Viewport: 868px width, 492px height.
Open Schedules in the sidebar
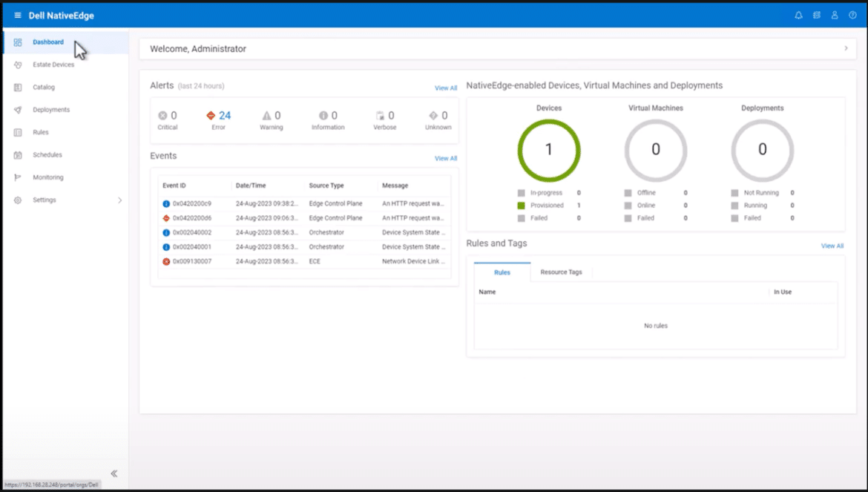47,155
